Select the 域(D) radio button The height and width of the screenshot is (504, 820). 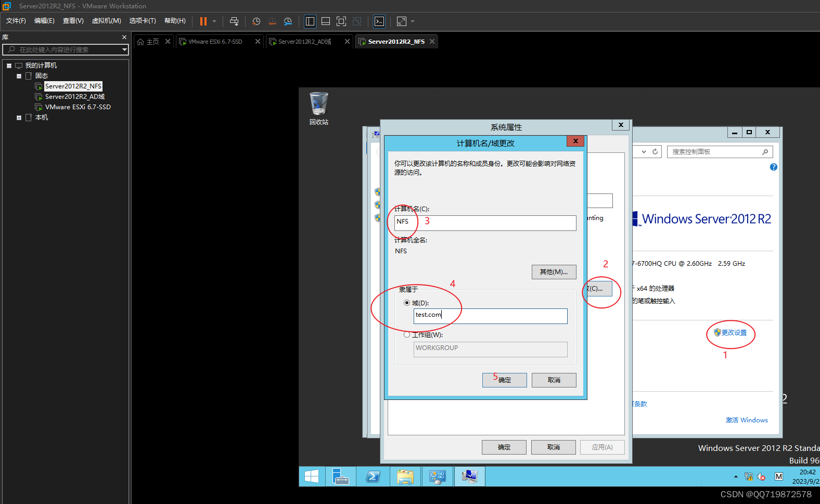click(407, 303)
